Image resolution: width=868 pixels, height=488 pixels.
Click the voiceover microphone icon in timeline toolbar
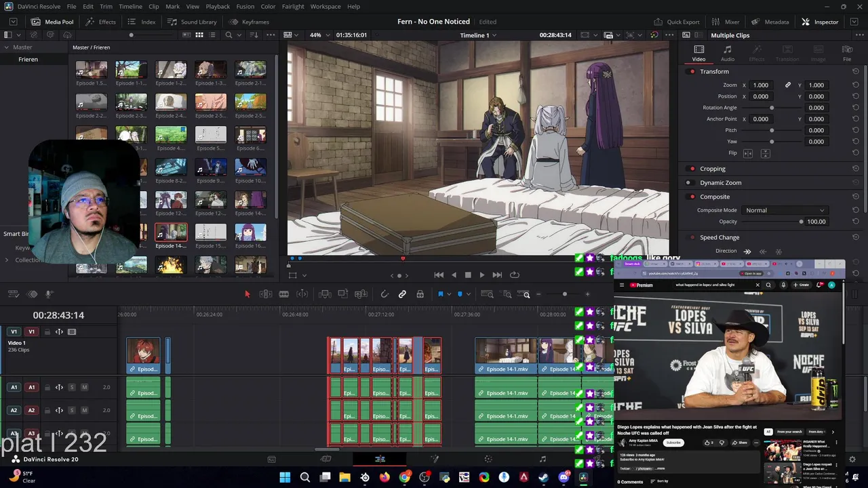pyautogui.click(x=49, y=294)
